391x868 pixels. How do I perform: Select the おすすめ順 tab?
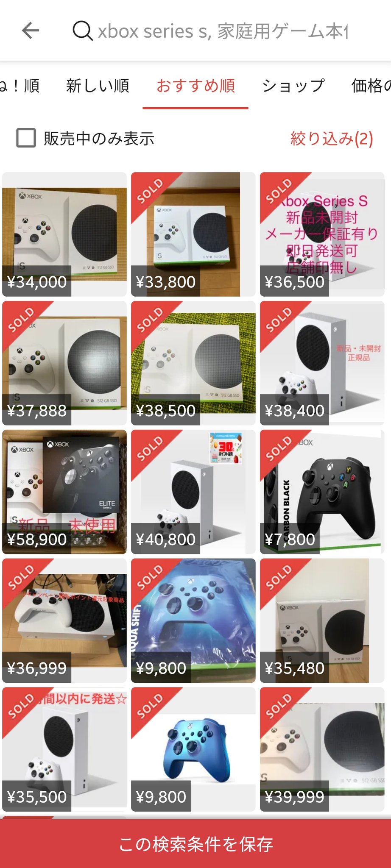click(x=195, y=86)
